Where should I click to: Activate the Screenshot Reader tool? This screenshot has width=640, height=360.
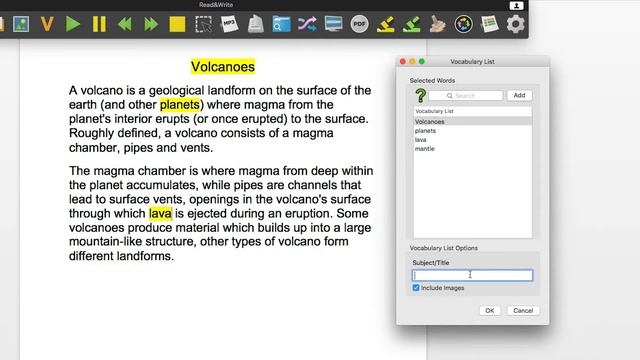(x=203, y=24)
